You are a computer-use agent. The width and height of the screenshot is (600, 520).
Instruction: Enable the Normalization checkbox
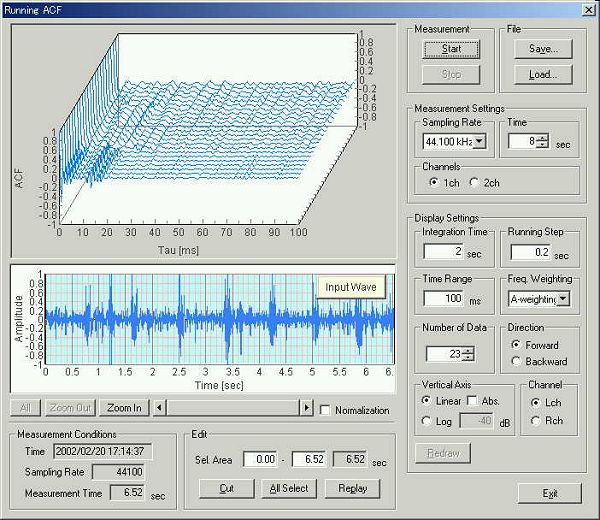[325, 410]
